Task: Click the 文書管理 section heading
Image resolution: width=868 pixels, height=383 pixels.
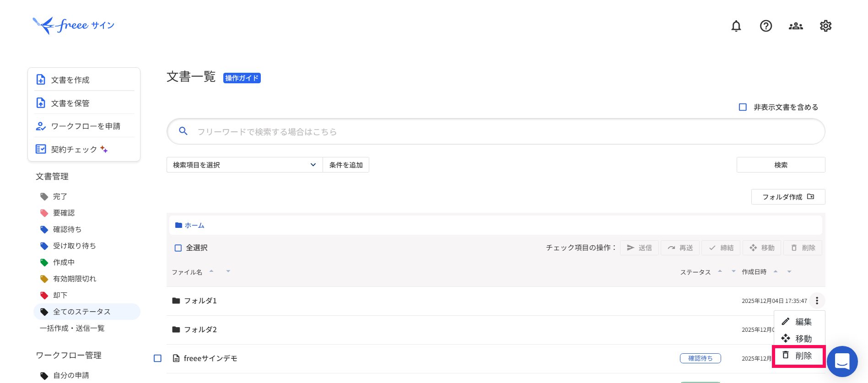Action: (x=52, y=176)
